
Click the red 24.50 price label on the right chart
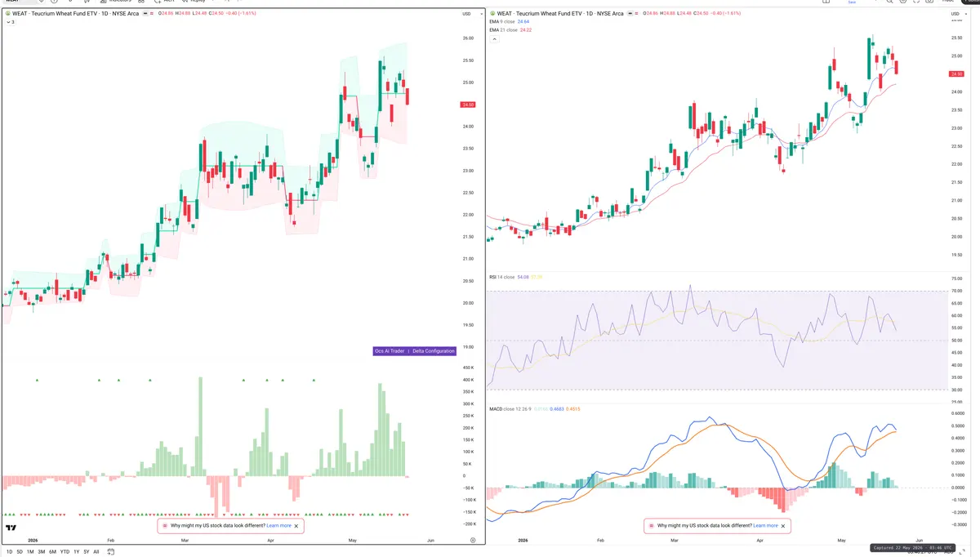(956, 74)
